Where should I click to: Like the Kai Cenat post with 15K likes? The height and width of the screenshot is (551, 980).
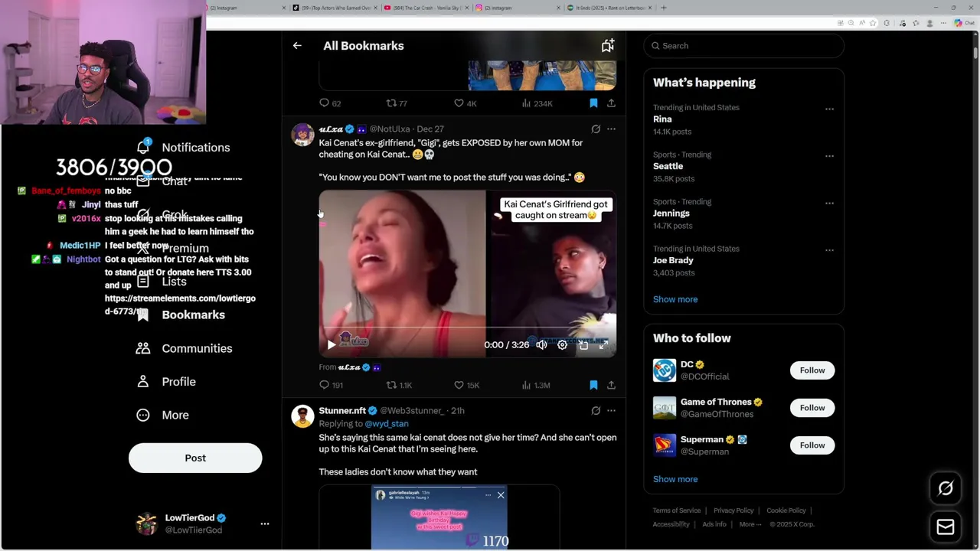466,385
